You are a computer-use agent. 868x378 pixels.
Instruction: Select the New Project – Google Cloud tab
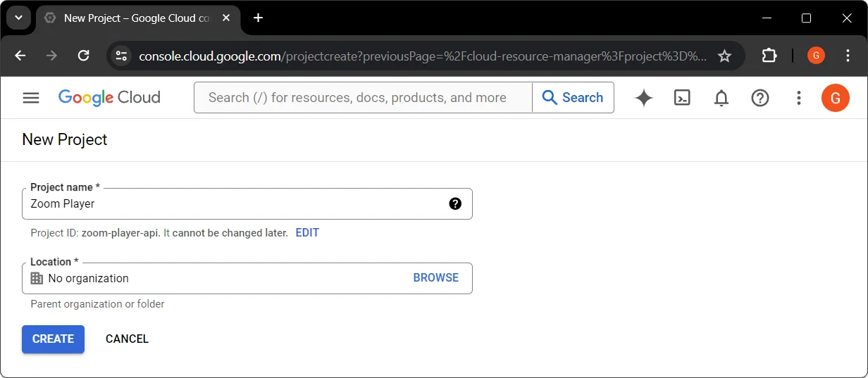pyautogui.click(x=137, y=18)
